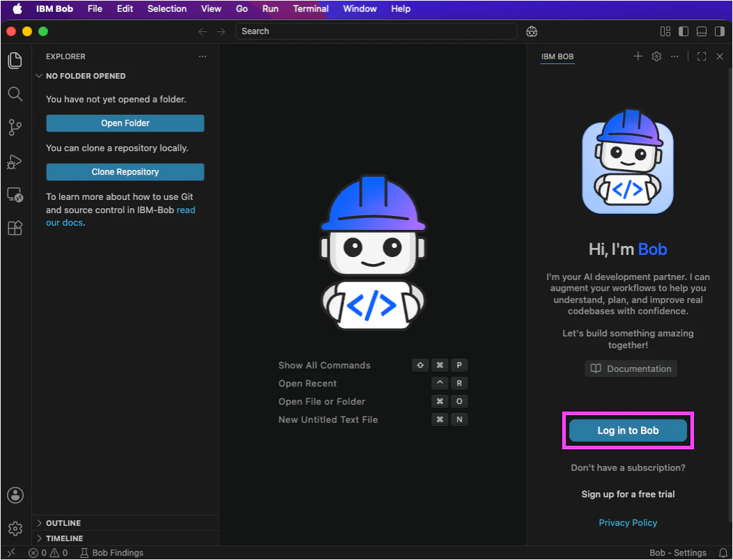Image resolution: width=733 pixels, height=560 pixels.
Task: Click the Log in to Bob button
Action: point(628,430)
